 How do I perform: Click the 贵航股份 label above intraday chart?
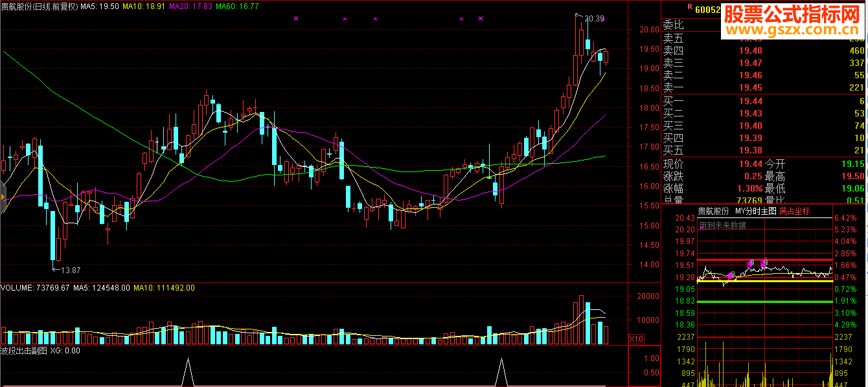(713, 211)
